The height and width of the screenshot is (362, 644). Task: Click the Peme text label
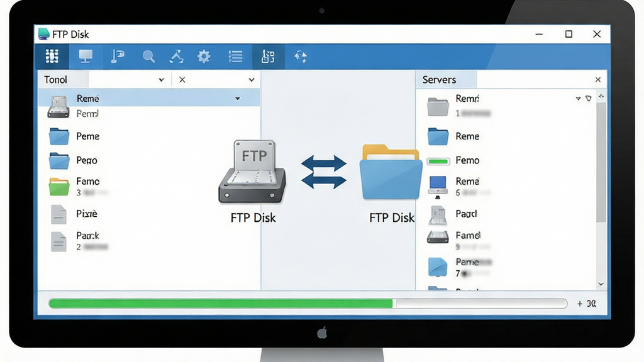point(87,136)
